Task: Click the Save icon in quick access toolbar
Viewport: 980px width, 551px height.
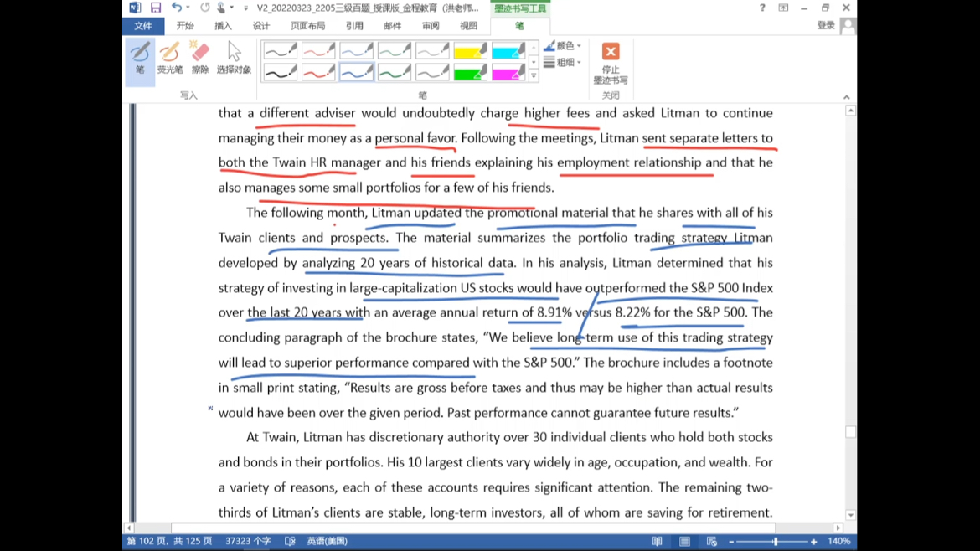Action: (155, 8)
